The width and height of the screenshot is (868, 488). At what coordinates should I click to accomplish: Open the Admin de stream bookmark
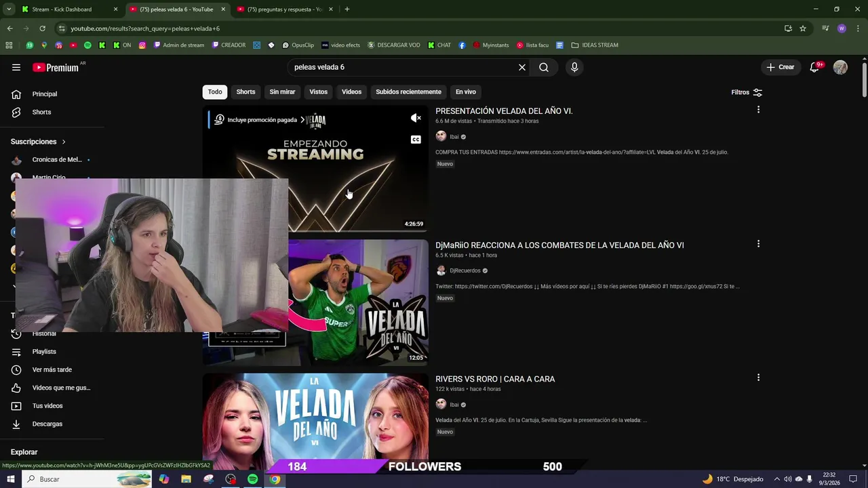coord(179,45)
